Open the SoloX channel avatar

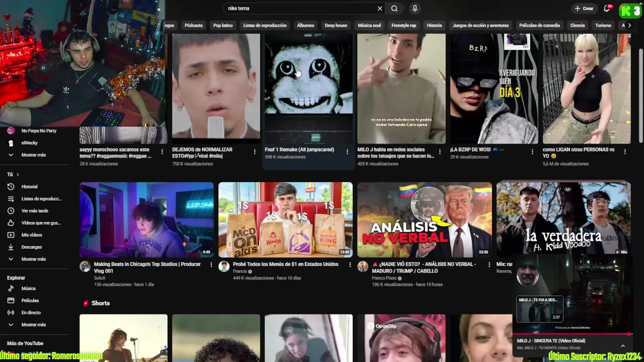85,266
